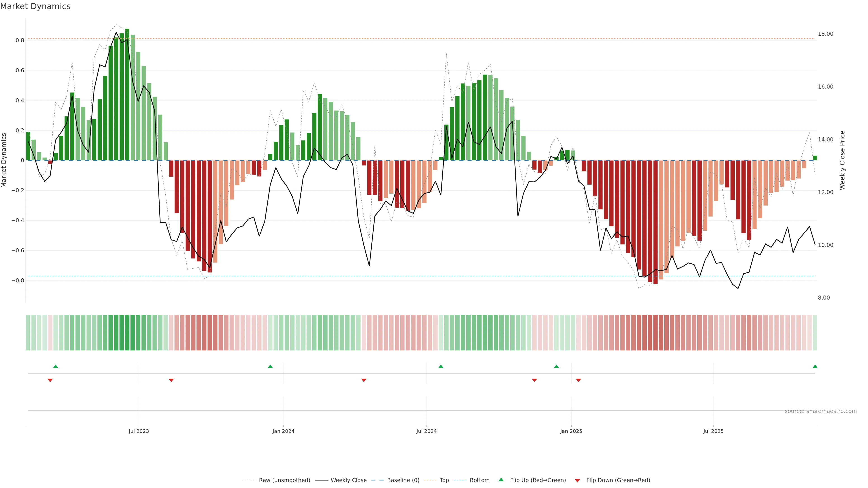Screen dimensions: 868x488
Task: Click the Weekly Close Price axis title
Action: (842, 160)
